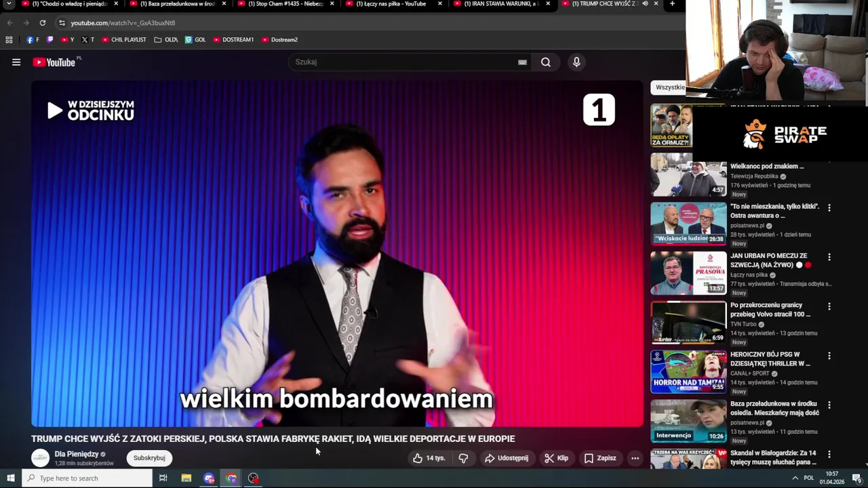868x488 pixels.
Task: Start voice search with microphone icon
Action: click(576, 62)
